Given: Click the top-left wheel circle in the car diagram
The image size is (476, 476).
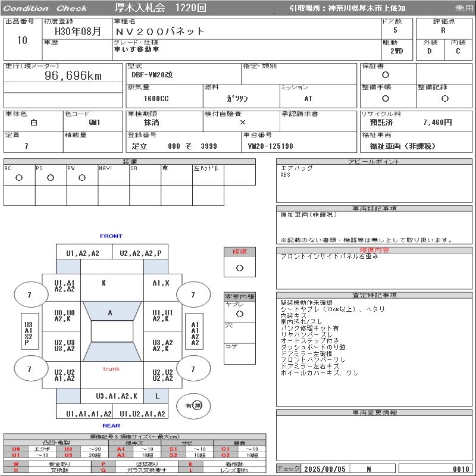Looking at the screenshot, I should 30,295.
